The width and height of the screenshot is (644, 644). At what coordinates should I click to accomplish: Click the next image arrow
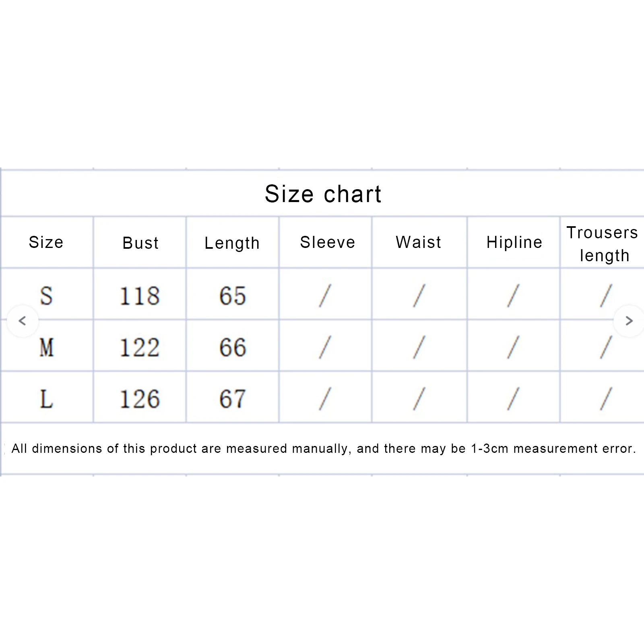pyautogui.click(x=629, y=321)
